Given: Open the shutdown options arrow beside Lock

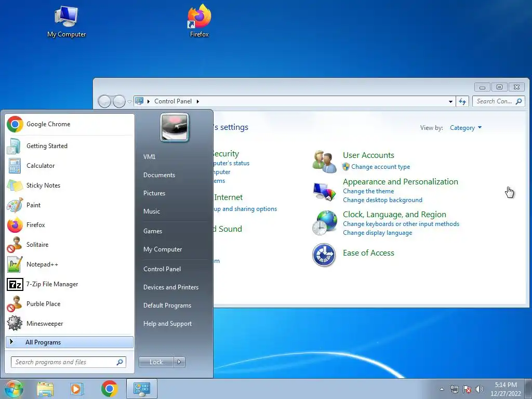Looking at the screenshot, I should tap(179, 362).
